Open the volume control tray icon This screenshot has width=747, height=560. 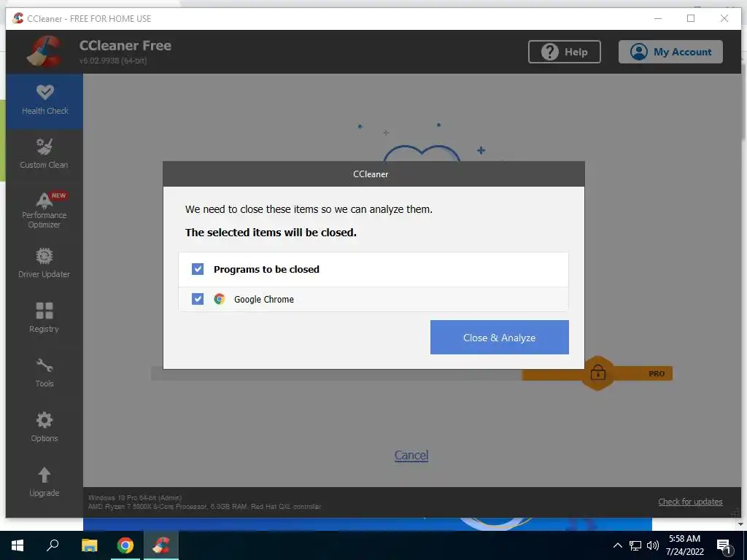coord(653,545)
